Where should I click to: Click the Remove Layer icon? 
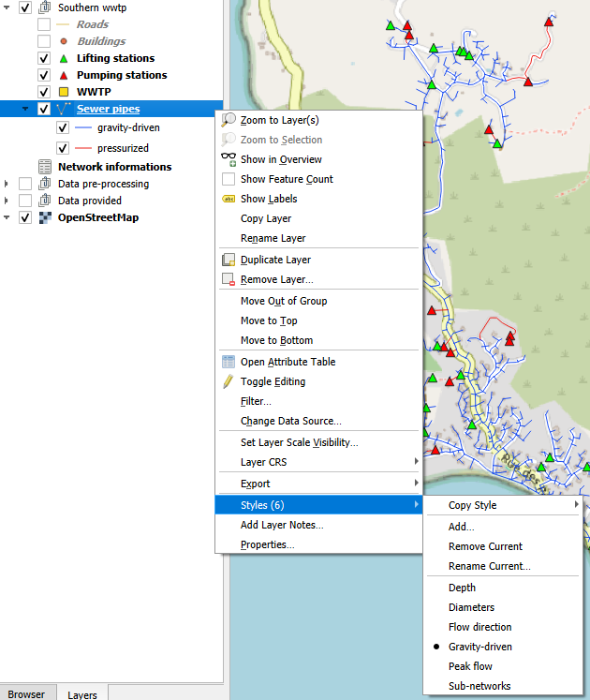click(229, 279)
